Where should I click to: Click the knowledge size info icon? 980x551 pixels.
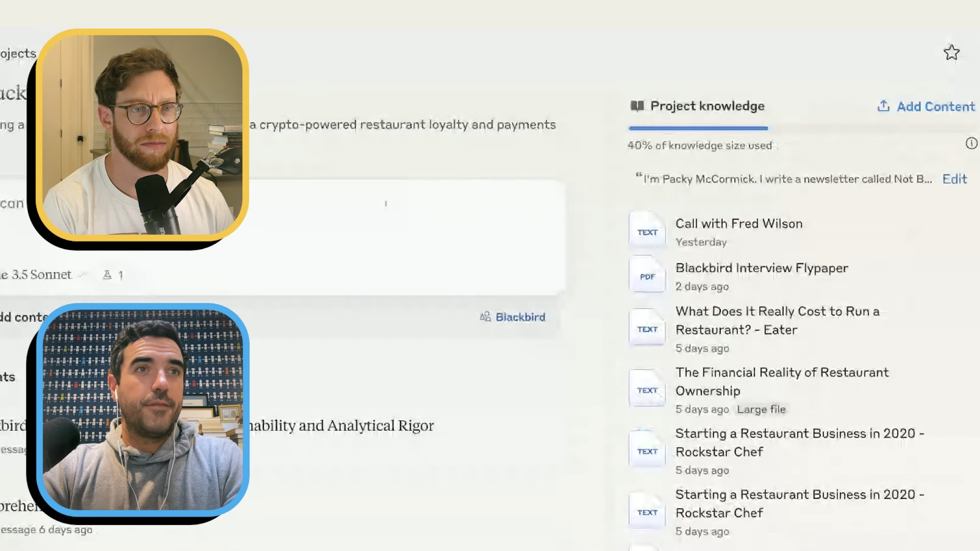[971, 143]
